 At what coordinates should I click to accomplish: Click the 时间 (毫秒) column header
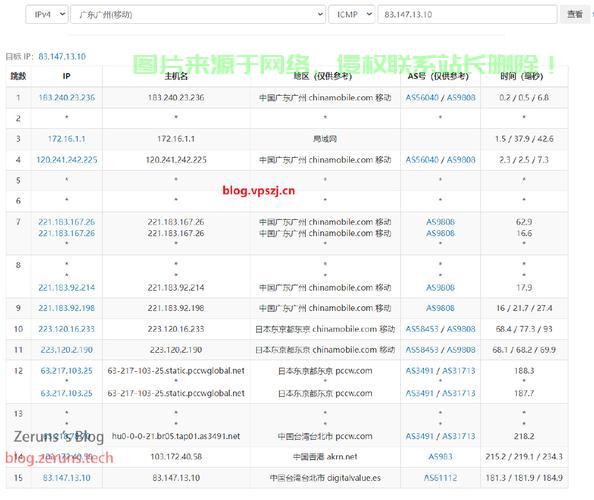click(x=522, y=76)
